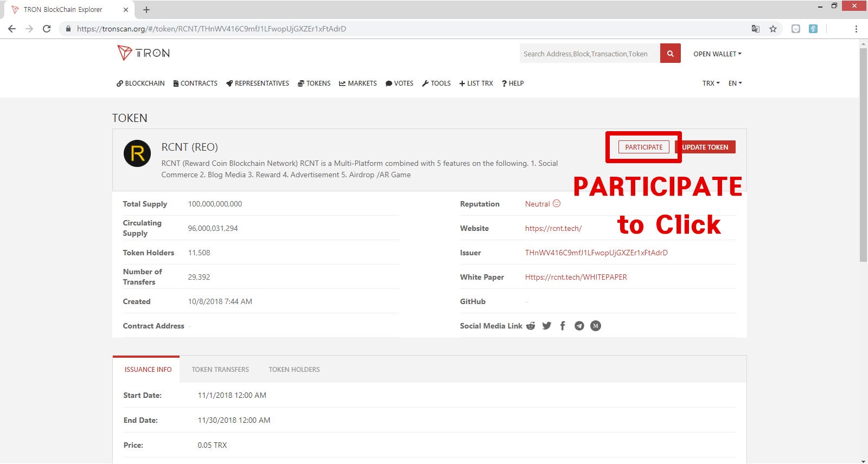
Task: Select the ISSUANCE INFO tab
Action: coord(148,370)
